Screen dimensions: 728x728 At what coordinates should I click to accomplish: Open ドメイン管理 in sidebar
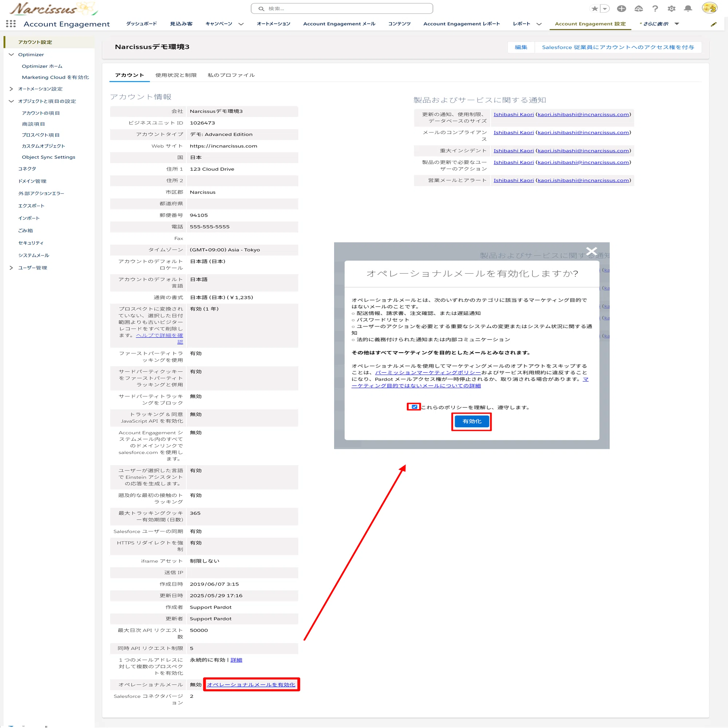point(32,181)
